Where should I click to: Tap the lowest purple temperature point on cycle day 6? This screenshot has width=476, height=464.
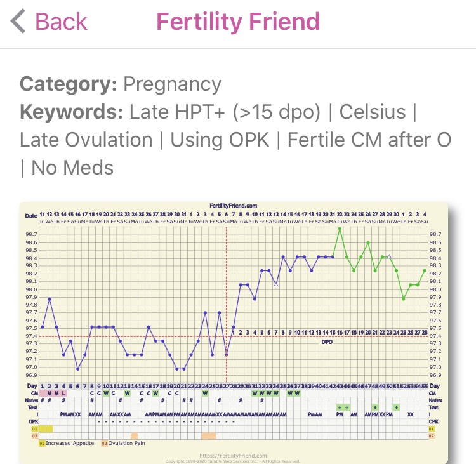click(x=77, y=369)
